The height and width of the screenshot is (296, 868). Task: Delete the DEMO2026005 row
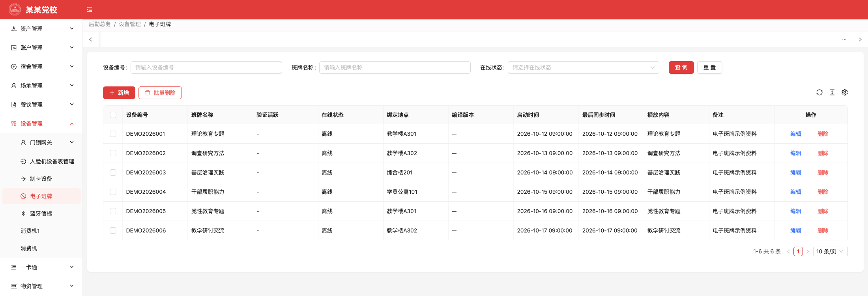tap(823, 211)
